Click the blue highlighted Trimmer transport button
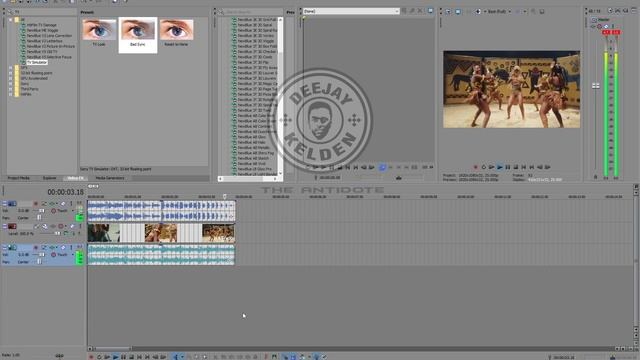The width and height of the screenshot is (640, 360). [x=382, y=167]
